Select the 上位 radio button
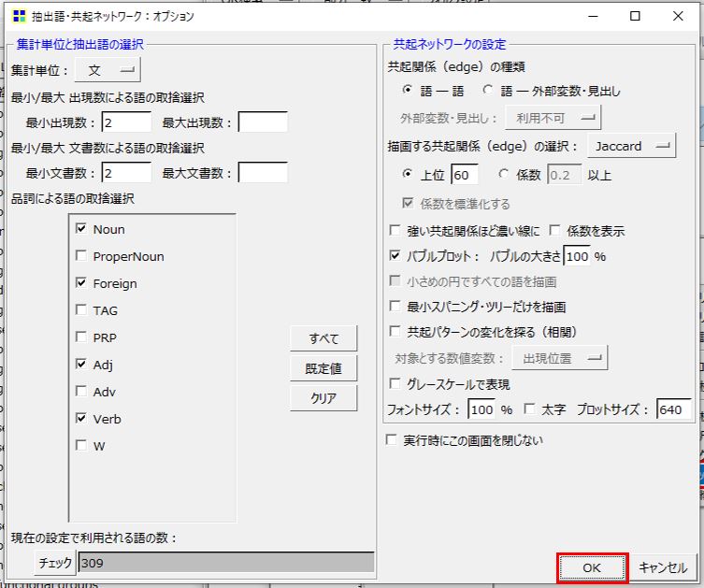This screenshot has width=704, height=588. (407, 174)
